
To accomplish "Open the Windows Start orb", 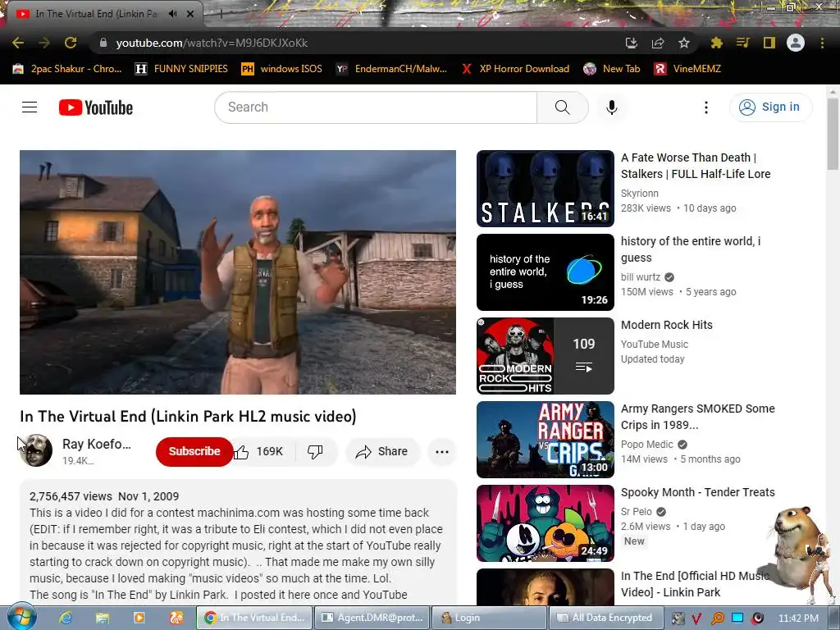I will pos(21,617).
